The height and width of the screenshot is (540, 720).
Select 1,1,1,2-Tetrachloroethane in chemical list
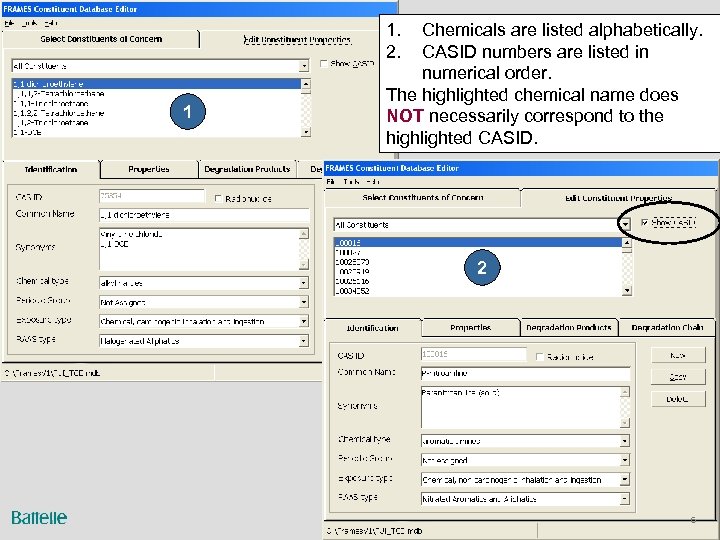coord(156,94)
